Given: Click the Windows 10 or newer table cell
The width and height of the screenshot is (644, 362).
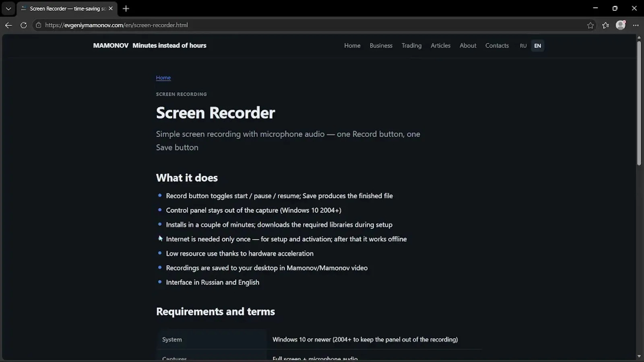Looking at the screenshot, I should [x=365, y=339].
